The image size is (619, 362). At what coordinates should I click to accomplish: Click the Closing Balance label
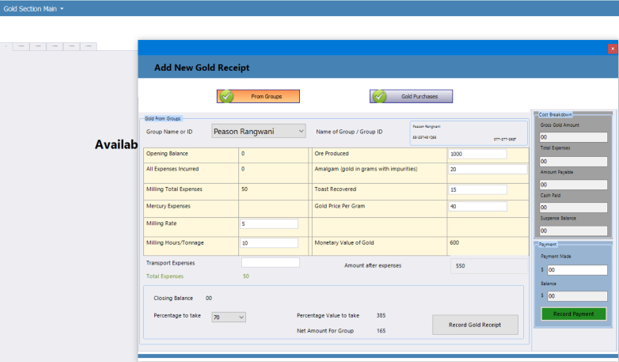173,298
